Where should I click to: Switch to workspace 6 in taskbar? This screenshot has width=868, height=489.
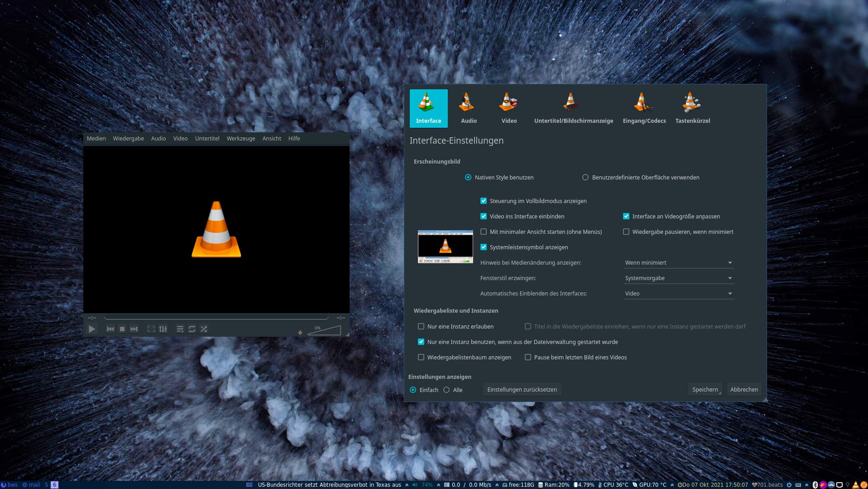(x=54, y=485)
